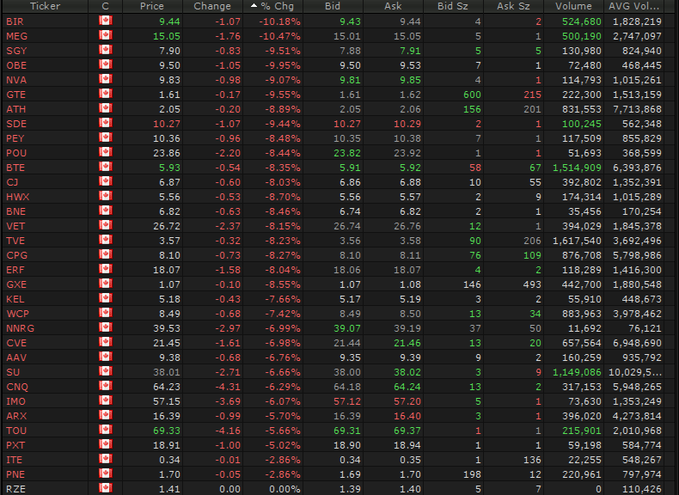This screenshot has width=679, height=495.
Task: Click the Canada flag in VET row
Action: [105, 225]
